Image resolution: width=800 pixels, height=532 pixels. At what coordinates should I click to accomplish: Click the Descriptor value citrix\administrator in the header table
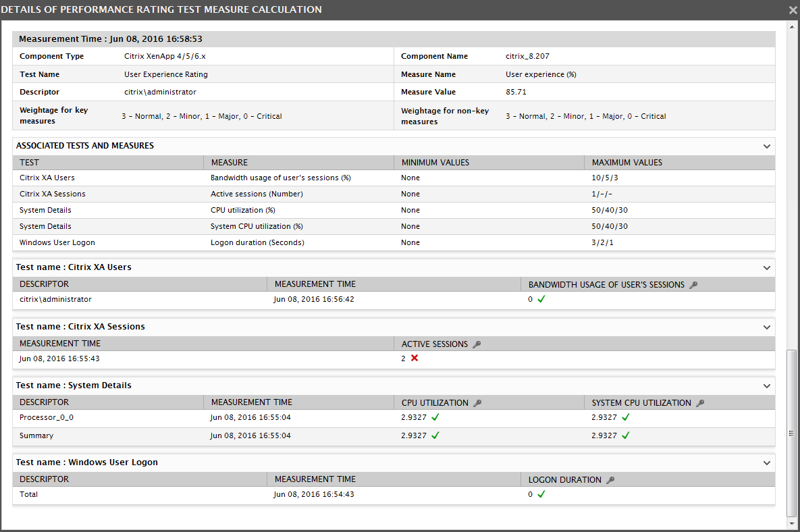pos(160,92)
